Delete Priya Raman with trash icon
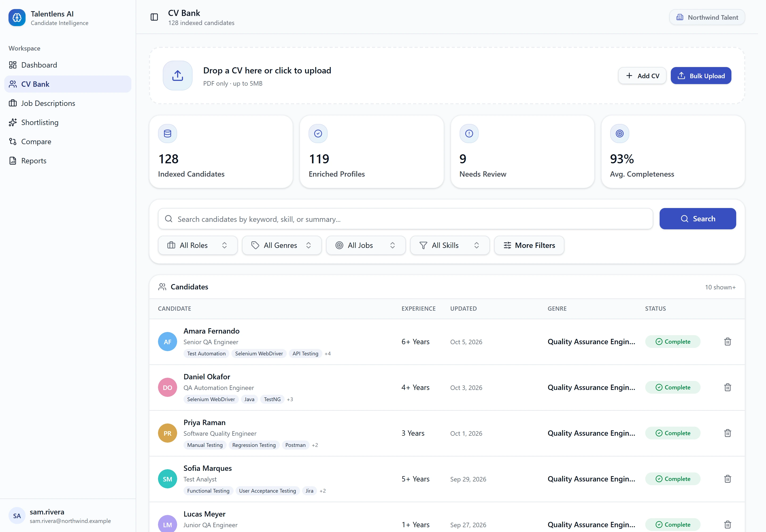The width and height of the screenshot is (766, 532). 728,433
